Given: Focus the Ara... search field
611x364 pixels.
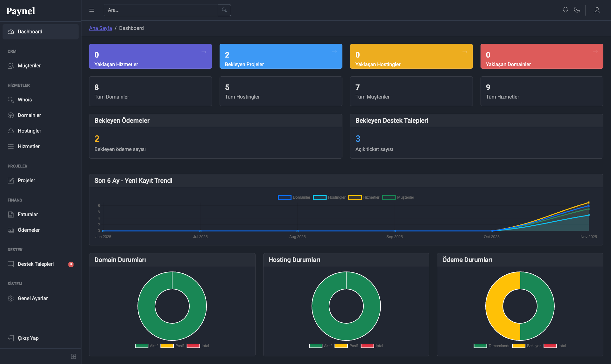Looking at the screenshot, I should [x=161, y=10].
